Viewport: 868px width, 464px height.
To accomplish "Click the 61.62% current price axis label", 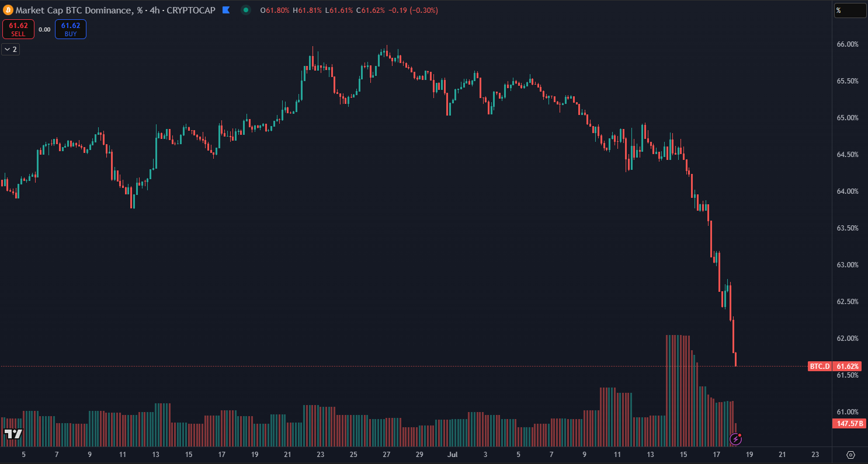I will click(x=848, y=367).
